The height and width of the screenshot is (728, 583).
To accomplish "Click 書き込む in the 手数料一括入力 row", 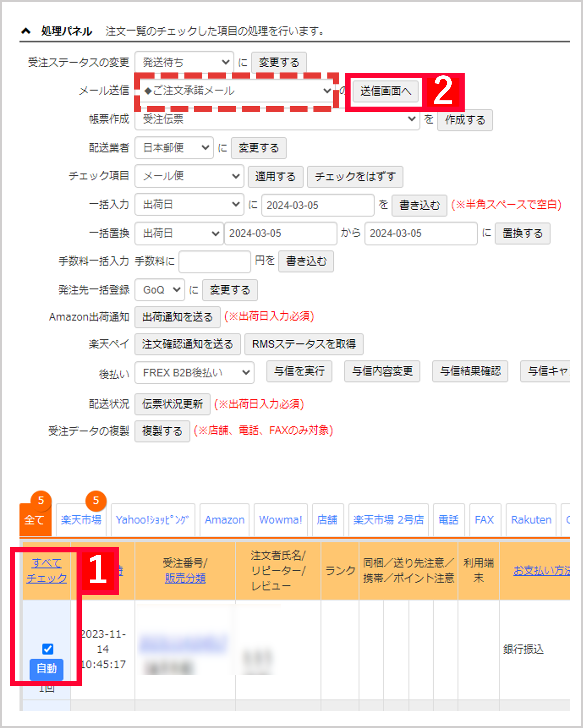I will click(x=306, y=261).
